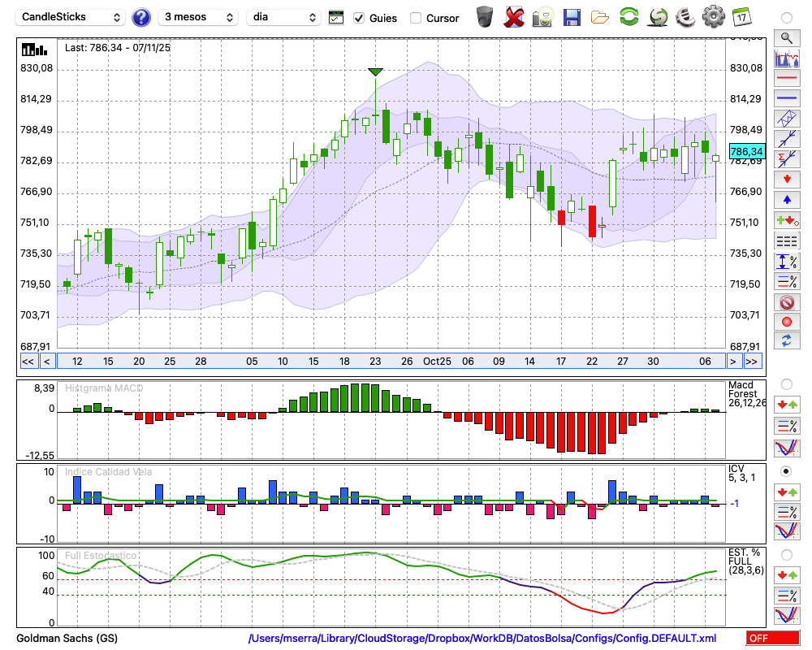
Task: Click the trash can icon in toolbar
Action: [485, 16]
